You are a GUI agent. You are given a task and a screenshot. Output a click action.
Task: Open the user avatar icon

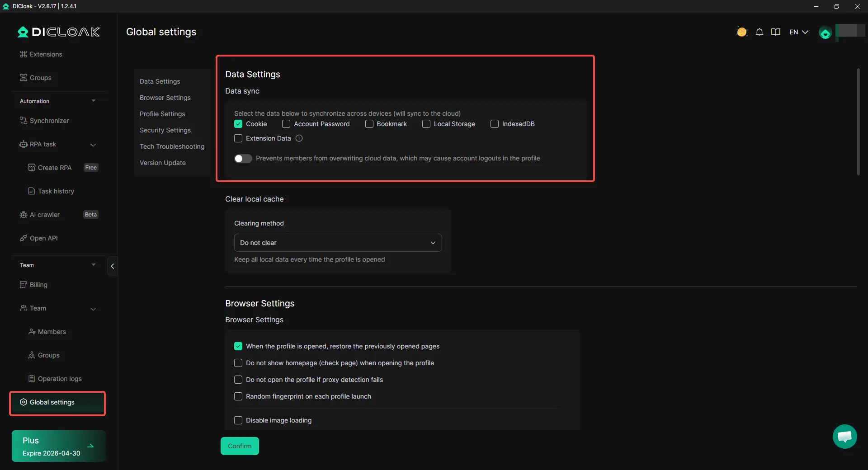[825, 33]
